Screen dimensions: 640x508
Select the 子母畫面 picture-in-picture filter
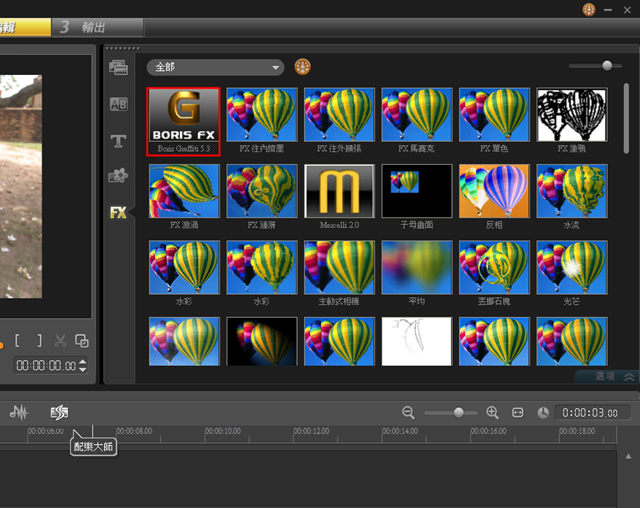pyautogui.click(x=417, y=191)
